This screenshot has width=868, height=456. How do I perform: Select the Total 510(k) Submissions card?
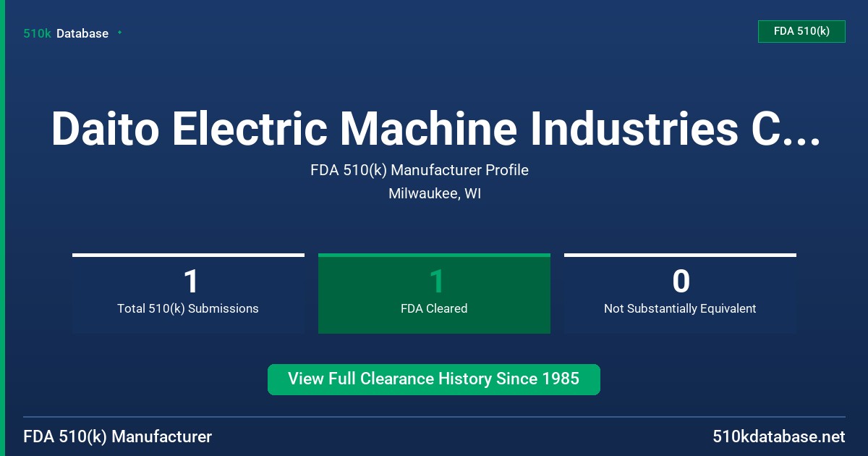188,294
